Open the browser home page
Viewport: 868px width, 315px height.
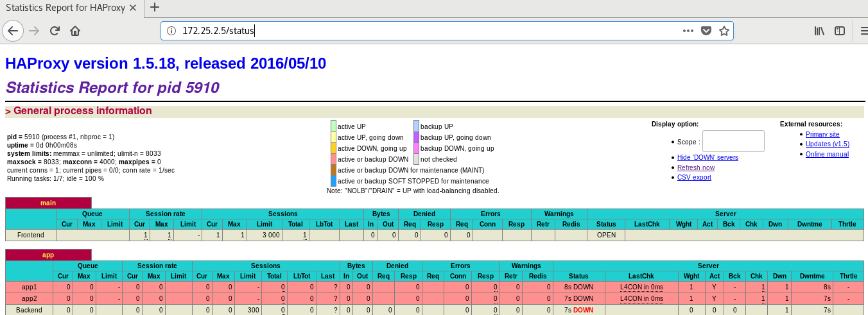(75, 31)
